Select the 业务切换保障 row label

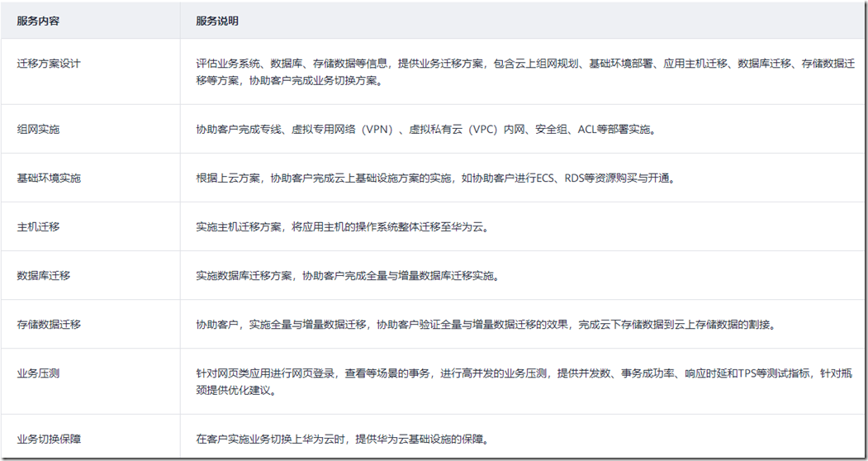(49, 439)
